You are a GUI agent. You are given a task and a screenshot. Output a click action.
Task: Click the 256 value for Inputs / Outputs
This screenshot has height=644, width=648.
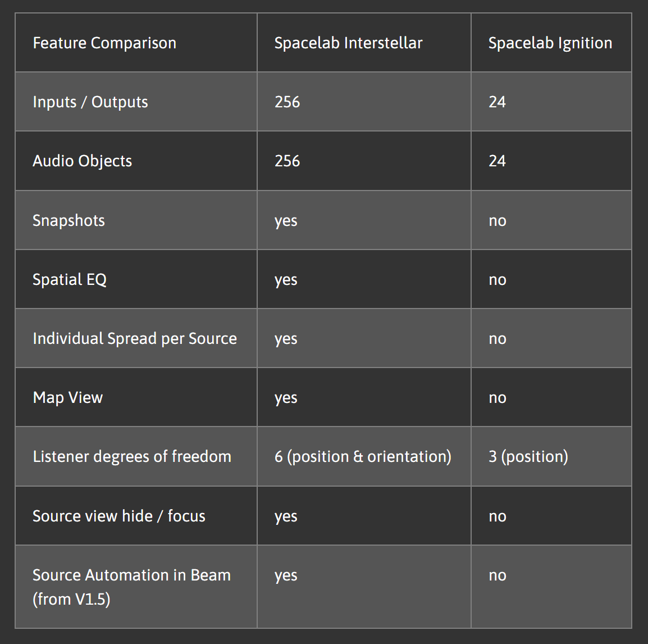pyautogui.click(x=287, y=102)
